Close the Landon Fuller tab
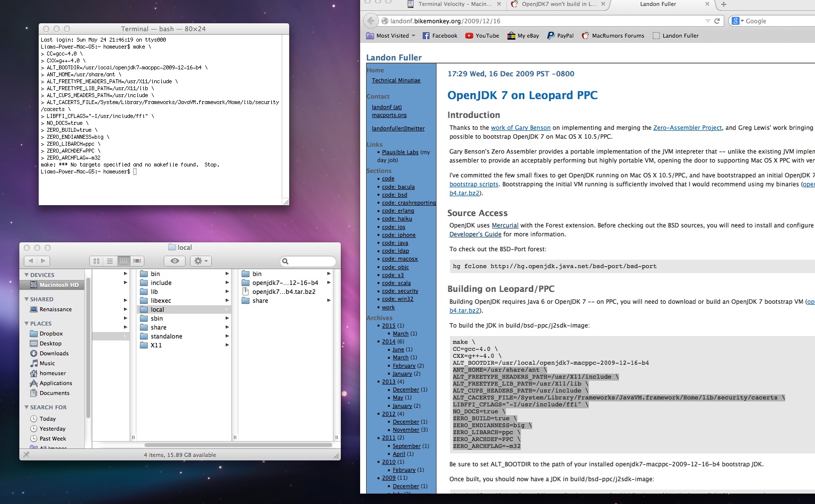This screenshot has width=815, height=504. pyautogui.click(x=707, y=4)
